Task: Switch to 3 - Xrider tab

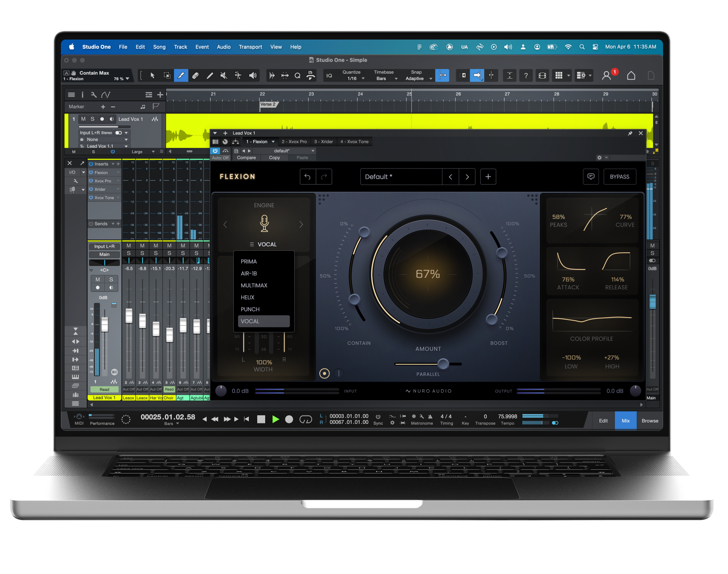Action: pyautogui.click(x=324, y=142)
